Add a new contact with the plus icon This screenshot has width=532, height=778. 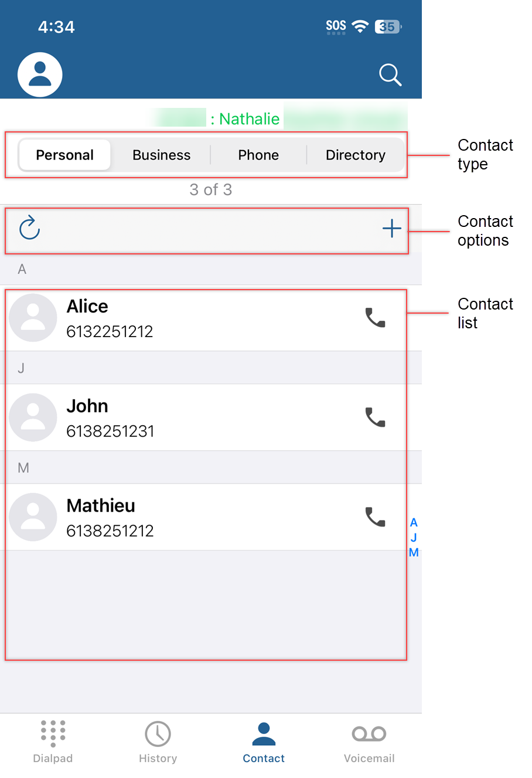coord(391,229)
